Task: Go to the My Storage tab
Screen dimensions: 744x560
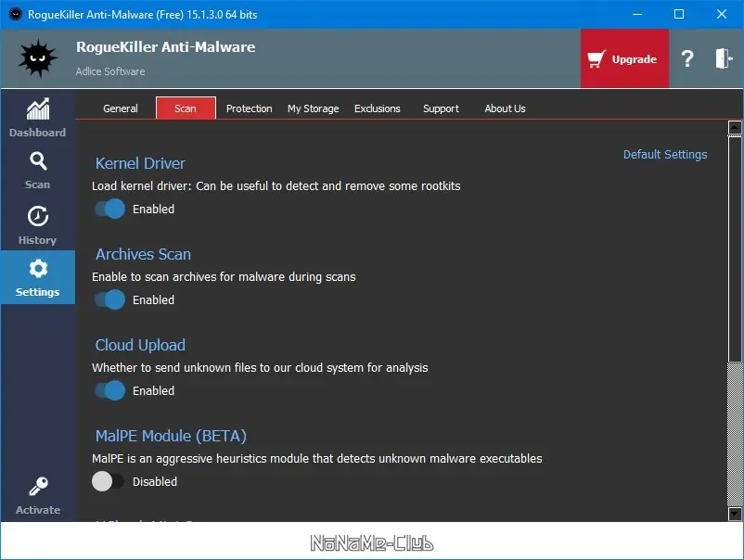Action: (x=314, y=108)
